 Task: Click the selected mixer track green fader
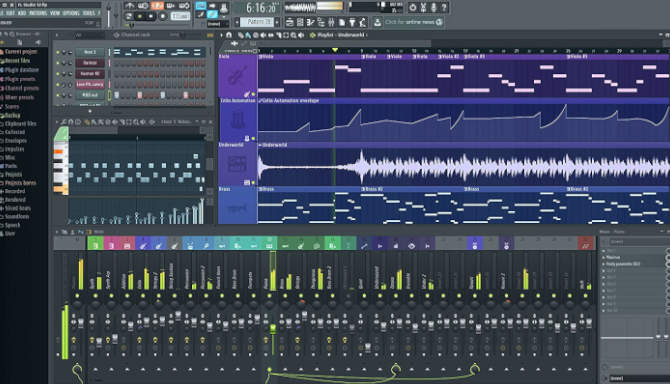tap(273, 329)
